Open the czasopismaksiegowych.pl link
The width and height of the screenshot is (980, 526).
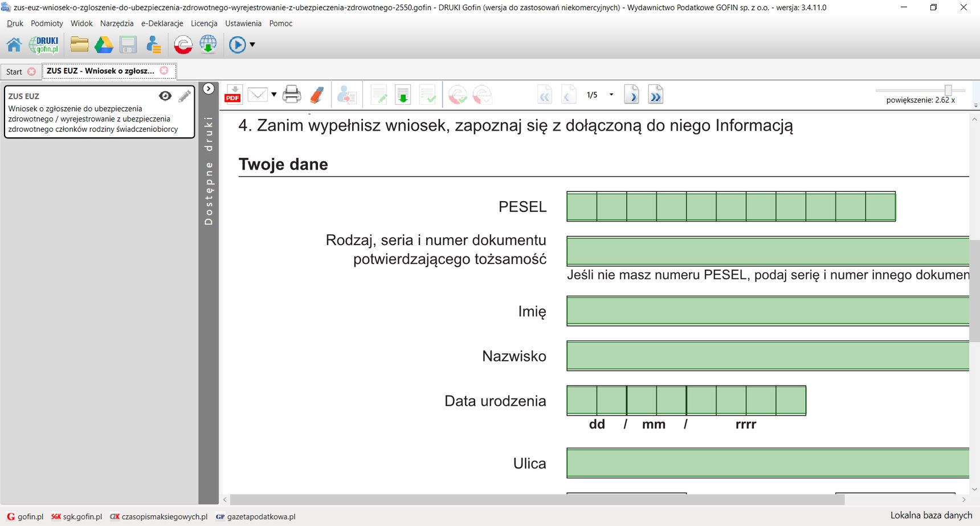click(x=159, y=517)
